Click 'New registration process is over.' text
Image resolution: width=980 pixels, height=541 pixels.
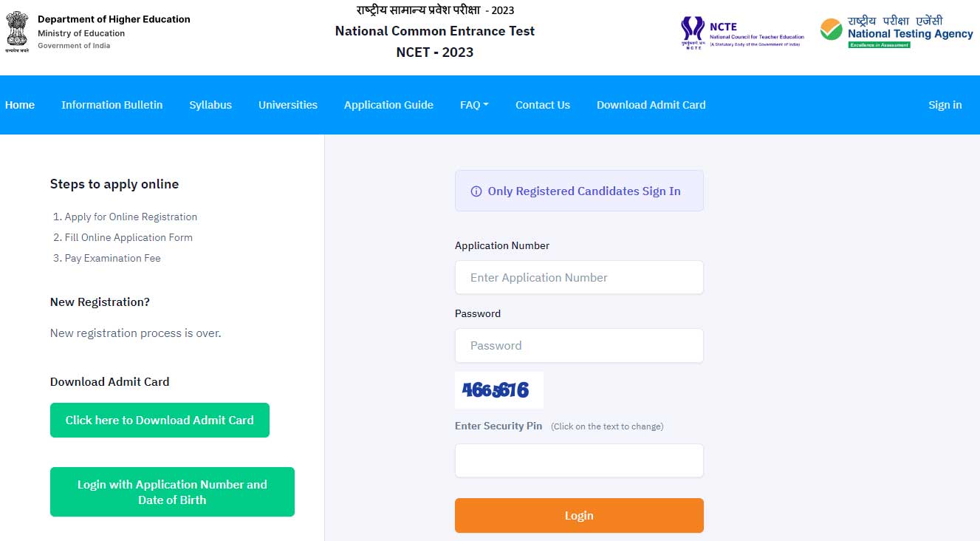(136, 333)
